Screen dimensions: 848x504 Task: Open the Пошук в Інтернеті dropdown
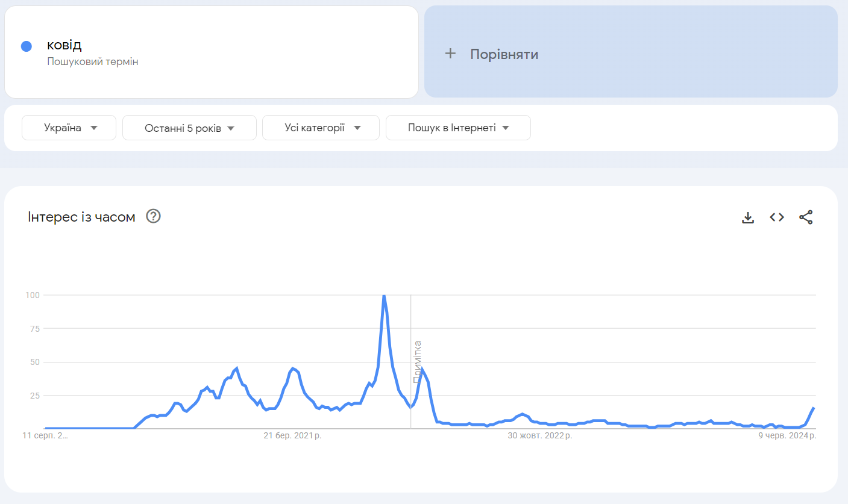tap(458, 128)
